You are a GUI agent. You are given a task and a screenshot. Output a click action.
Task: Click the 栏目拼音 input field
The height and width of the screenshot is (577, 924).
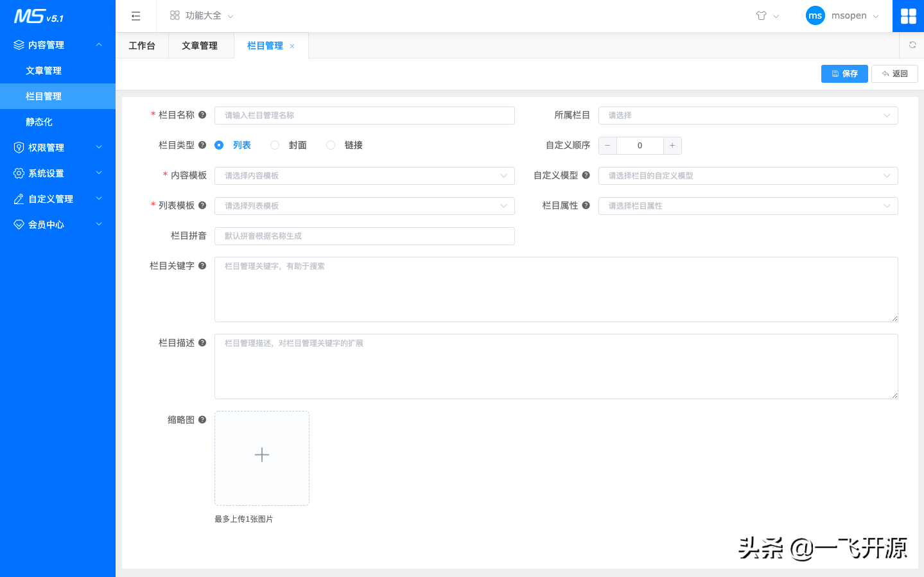pos(364,236)
